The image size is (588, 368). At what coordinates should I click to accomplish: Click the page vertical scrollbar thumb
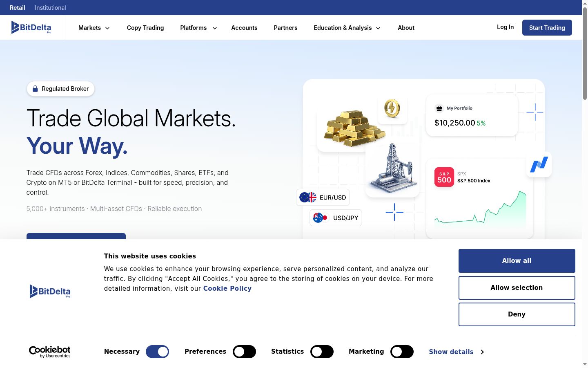585,53
